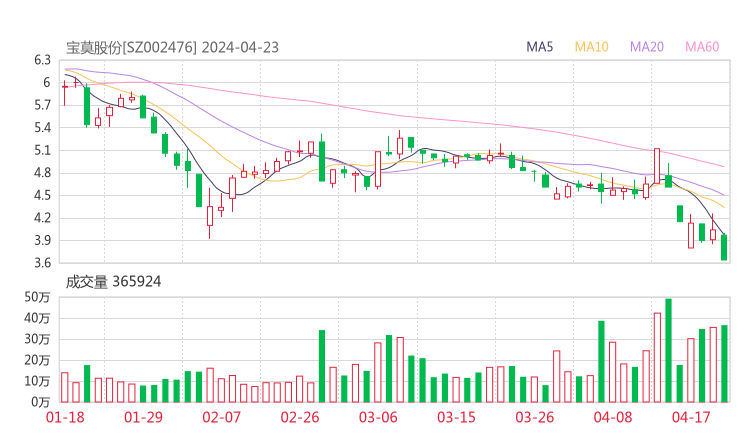Click the 01-18 date axis label
740x440 pixels.
[x=65, y=417]
